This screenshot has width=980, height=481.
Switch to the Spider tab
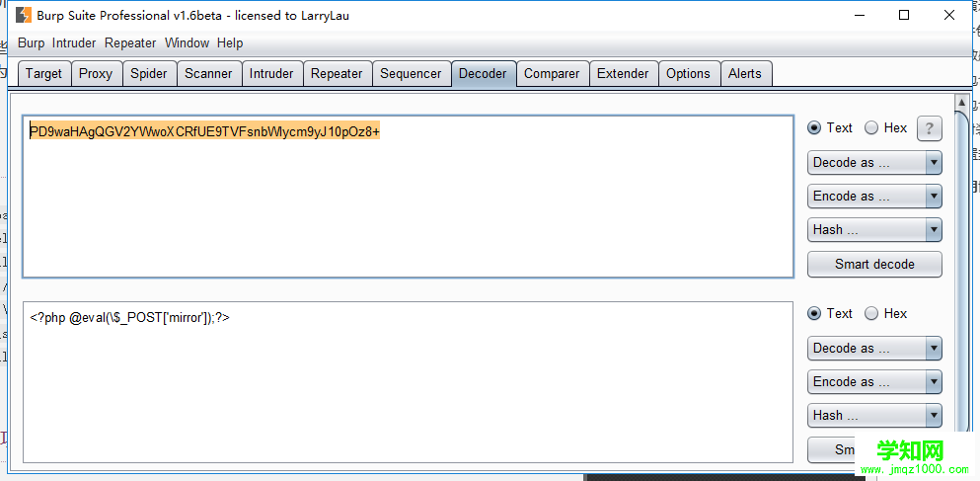coord(149,74)
